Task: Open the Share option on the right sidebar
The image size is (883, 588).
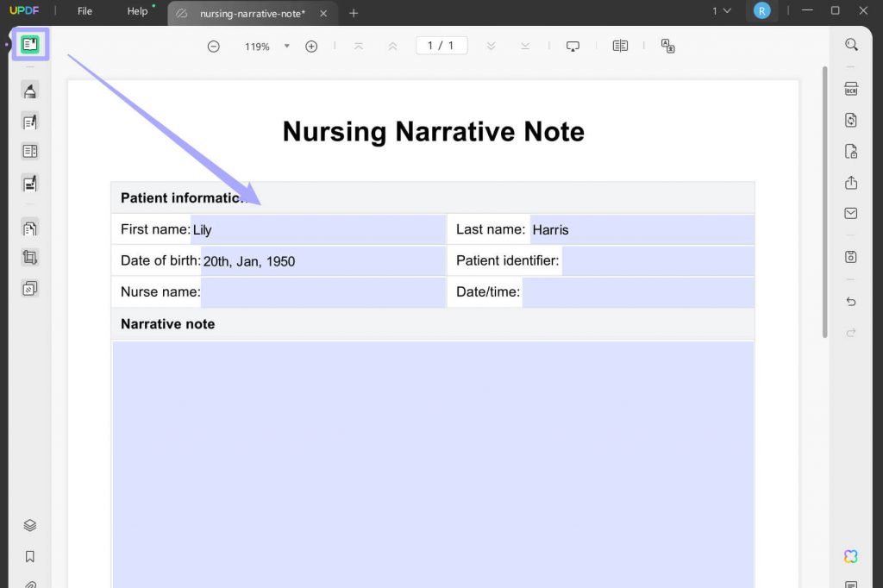Action: [851, 183]
